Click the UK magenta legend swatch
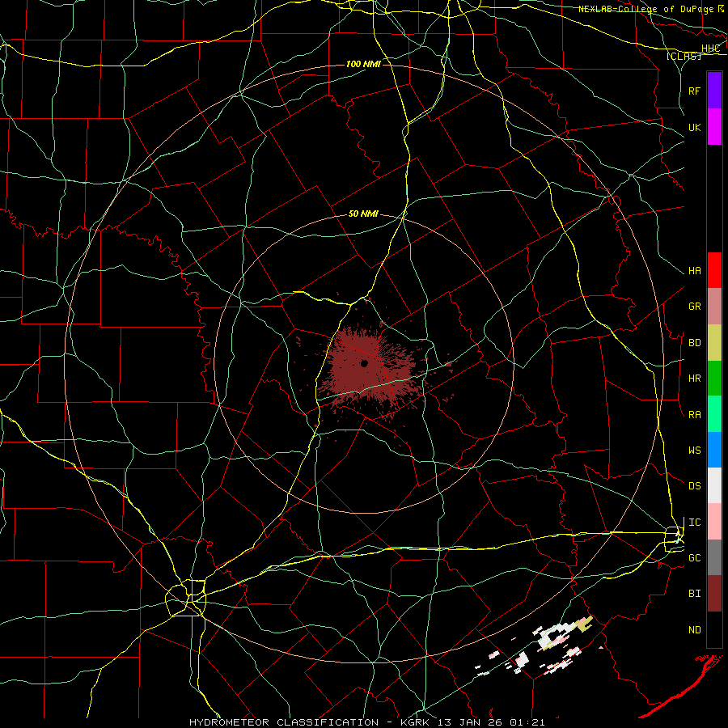728x728 pixels. click(714, 127)
